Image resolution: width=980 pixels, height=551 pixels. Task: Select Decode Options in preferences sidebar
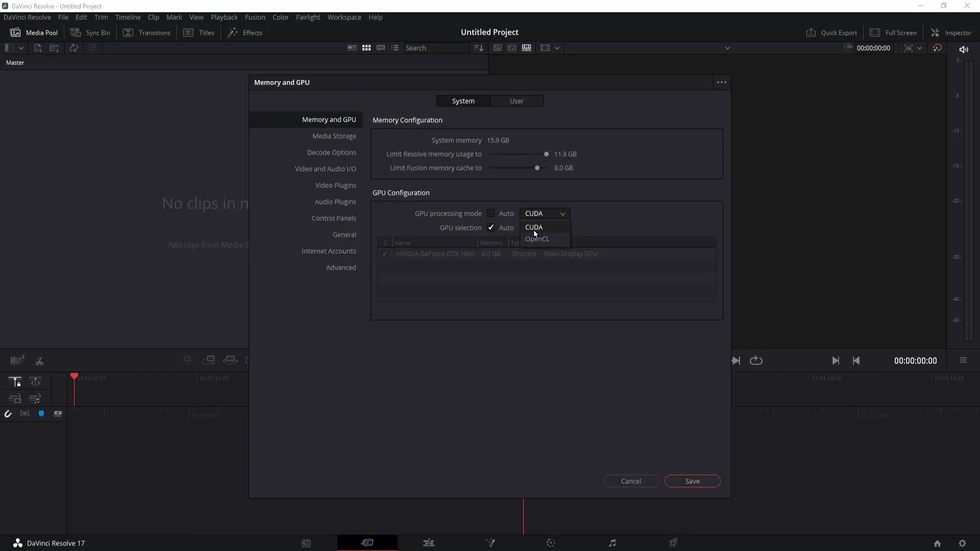click(x=331, y=153)
